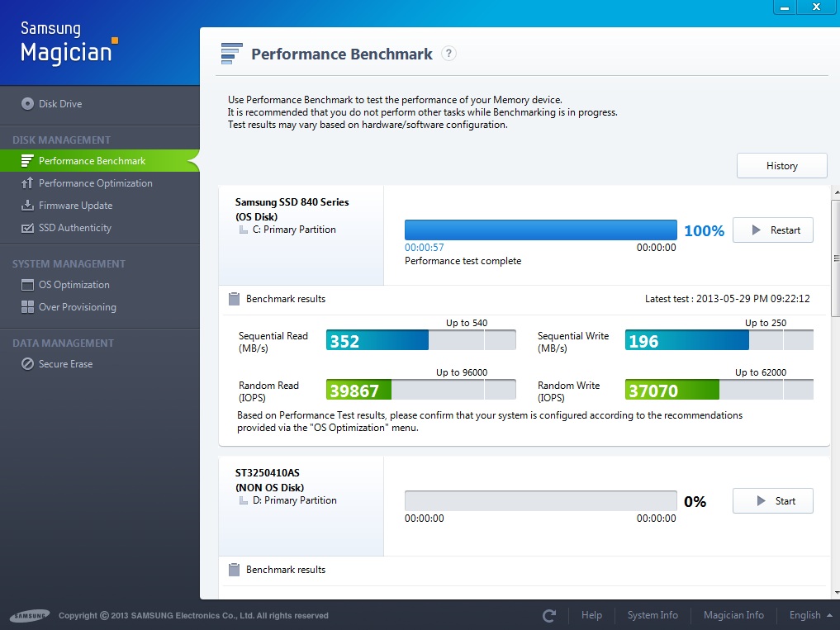Click the Performance Benchmark sidebar bars icon

26,161
